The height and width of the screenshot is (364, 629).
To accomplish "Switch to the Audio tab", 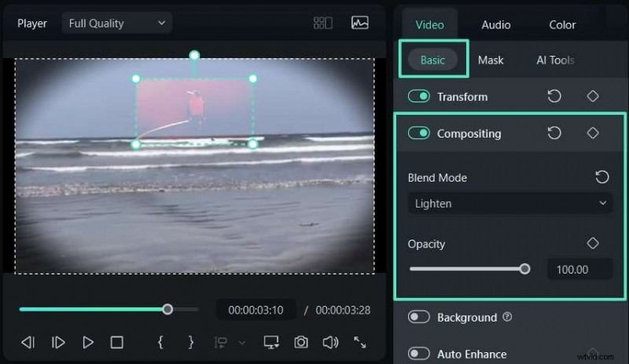I will pyautogui.click(x=496, y=25).
